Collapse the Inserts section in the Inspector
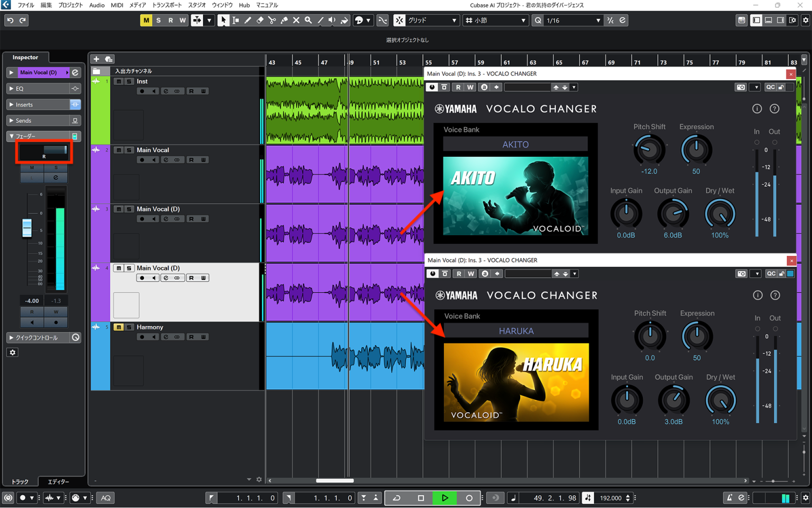Screen dimensions: 812x508 11,104
